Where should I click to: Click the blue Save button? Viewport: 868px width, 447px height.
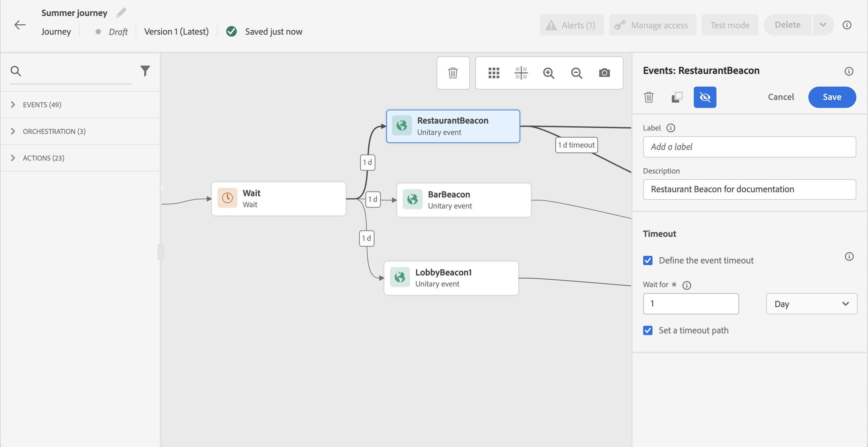coord(832,97)
